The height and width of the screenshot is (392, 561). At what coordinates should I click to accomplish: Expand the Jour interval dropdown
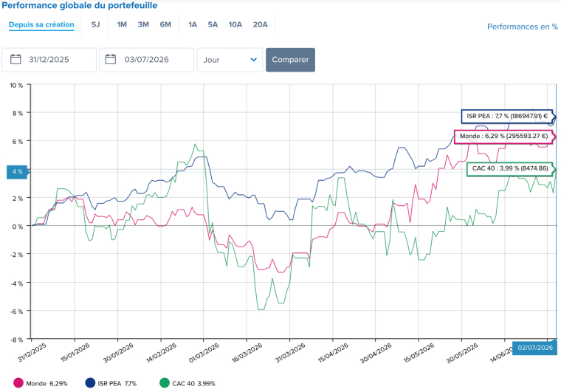[x=230, y=60]
